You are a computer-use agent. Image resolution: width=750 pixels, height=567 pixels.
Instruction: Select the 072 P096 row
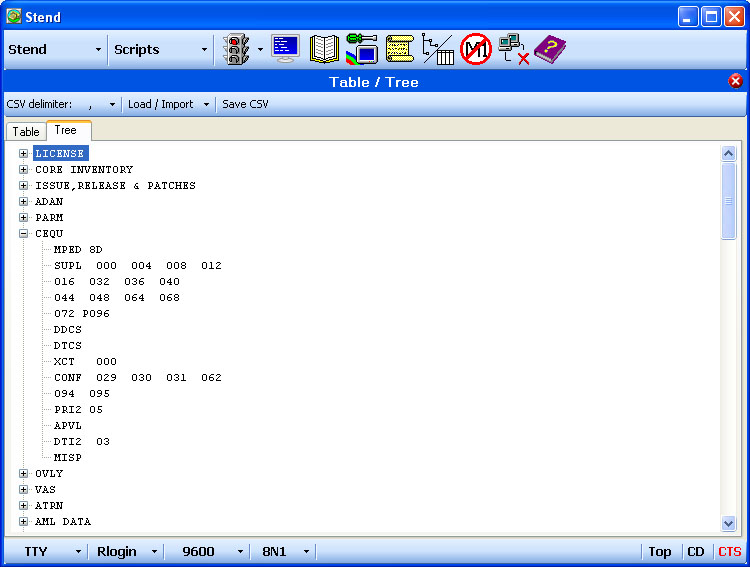(82, 313)
